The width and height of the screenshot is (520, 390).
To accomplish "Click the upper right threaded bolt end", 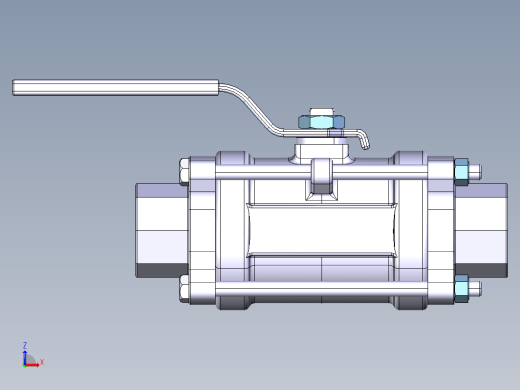I will (475, 172).
